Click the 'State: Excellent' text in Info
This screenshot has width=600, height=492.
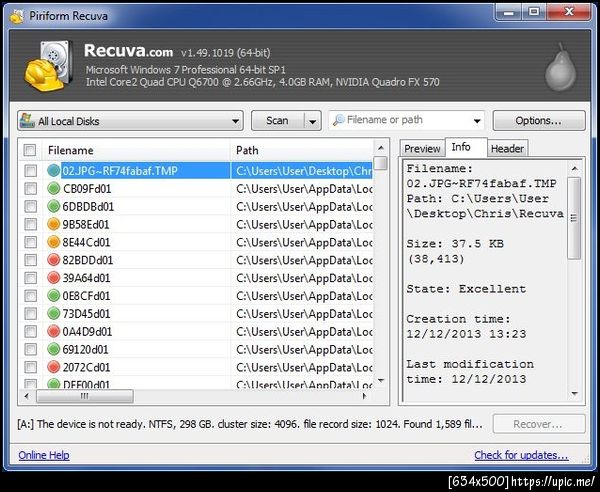(466, 289)
